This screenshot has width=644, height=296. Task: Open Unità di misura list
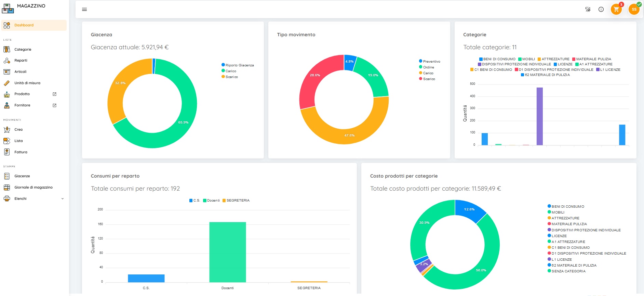pyautogui.click(x=27, y=83)
